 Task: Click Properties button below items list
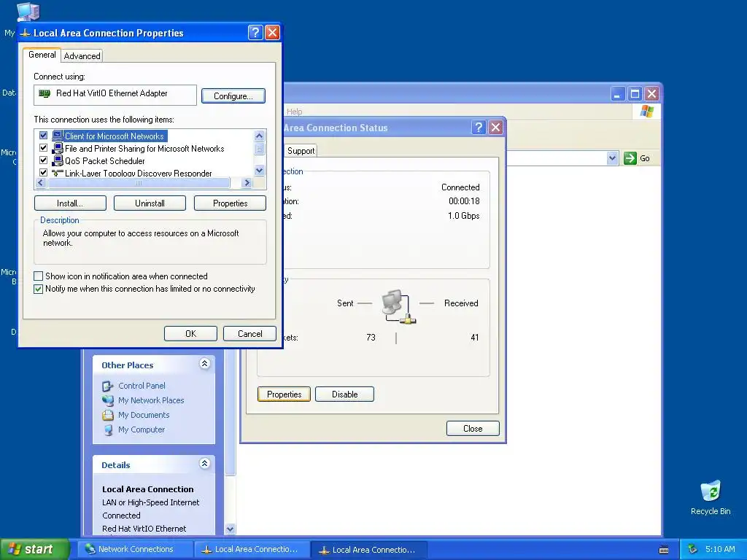[230, 203]
